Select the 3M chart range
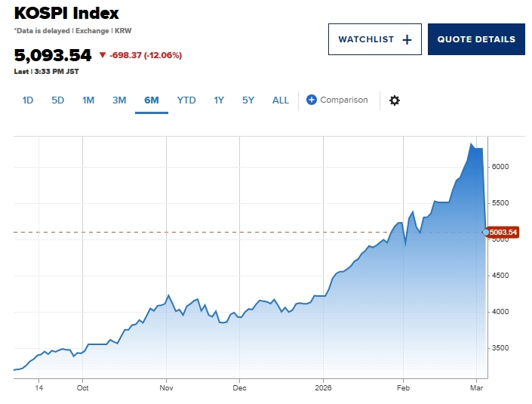 [x=119, y=100]
